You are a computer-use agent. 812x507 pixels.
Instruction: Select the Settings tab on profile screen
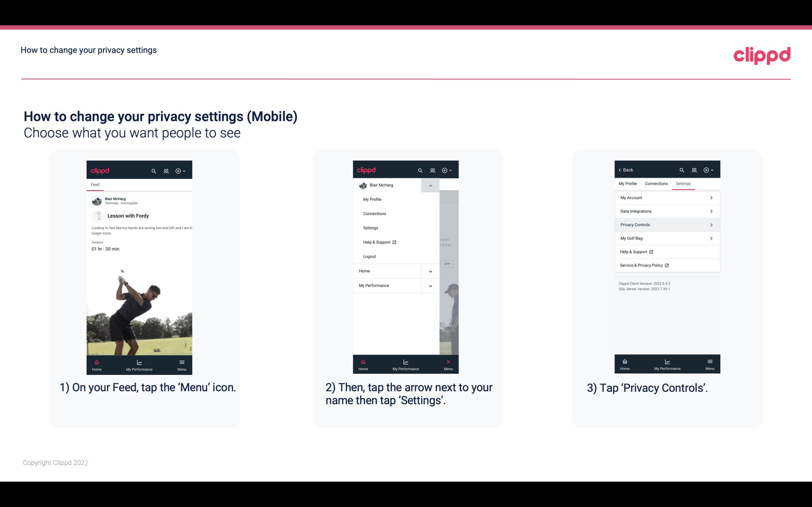pos(683,183)
